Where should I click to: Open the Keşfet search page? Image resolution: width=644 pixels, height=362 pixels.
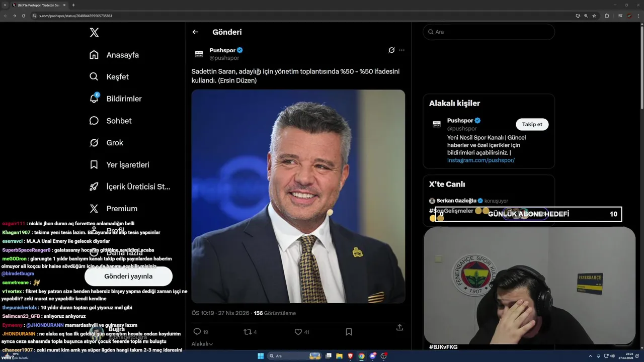pyautogui.click(x=109, y=77)
